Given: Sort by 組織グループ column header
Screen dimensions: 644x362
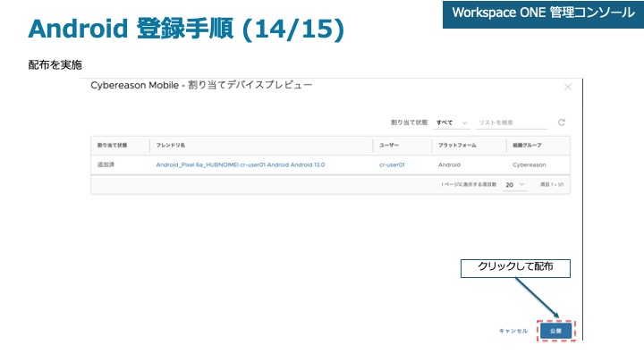Looking at the screenshot, I should [527, 146].
